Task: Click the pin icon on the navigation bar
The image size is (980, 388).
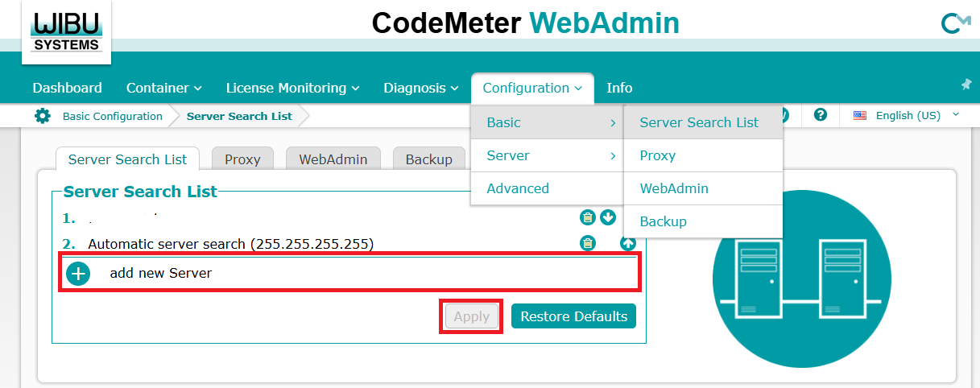Action: pyautogui.click(x=966, y=85)
